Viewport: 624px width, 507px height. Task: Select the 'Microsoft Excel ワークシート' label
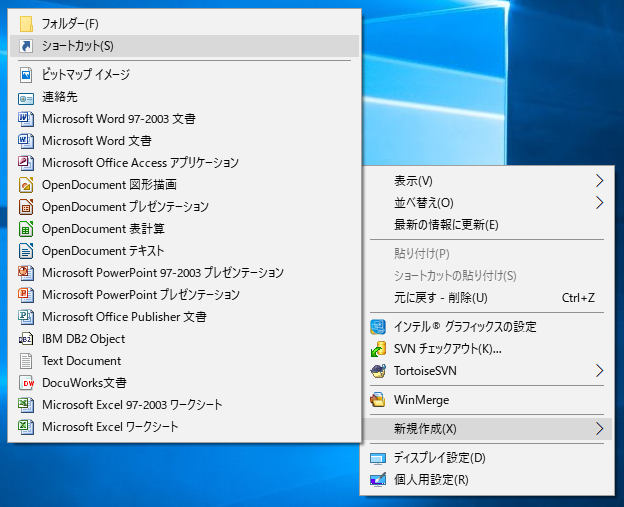pos(110,427)
